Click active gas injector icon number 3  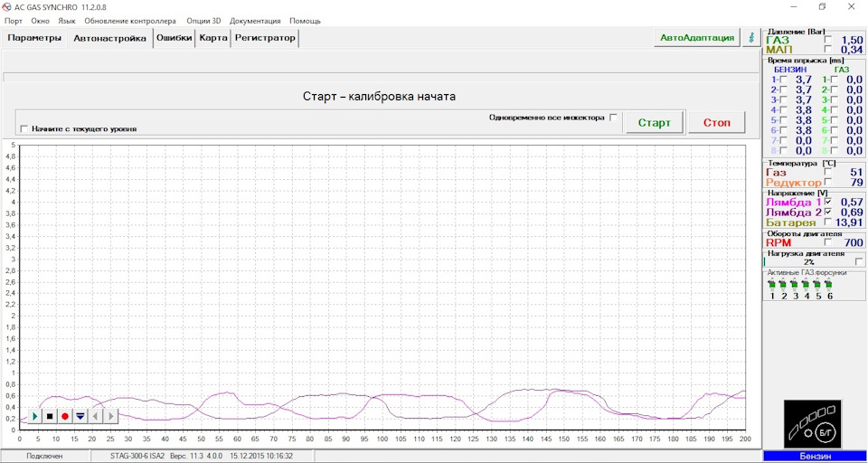pos(795,286)
